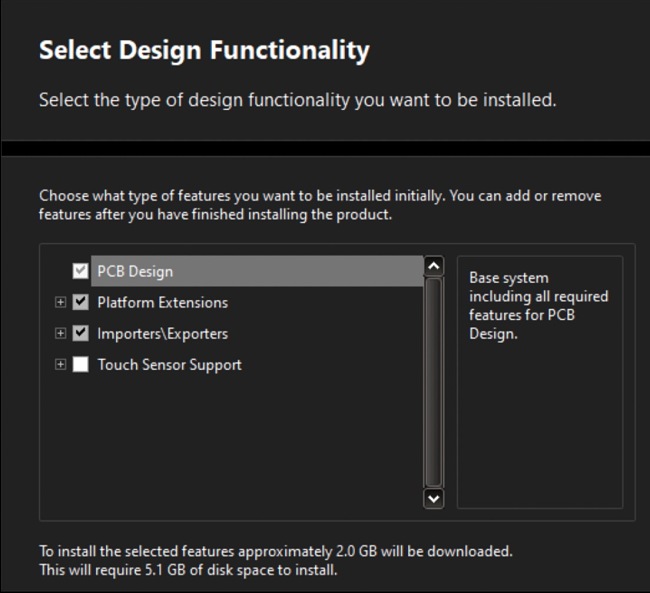The height and width of the screenshot is (593, 650).
Task: Toggle the PCB Design checkbox
Action: 80,271
